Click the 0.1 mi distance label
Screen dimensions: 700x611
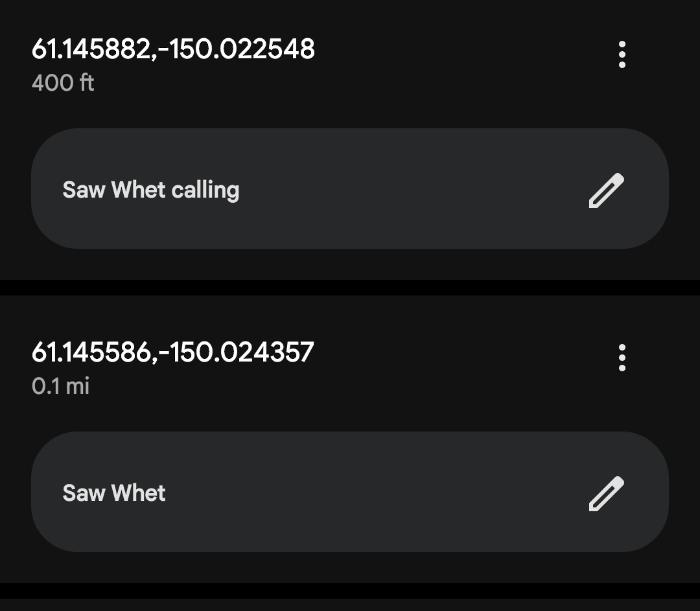60,386
